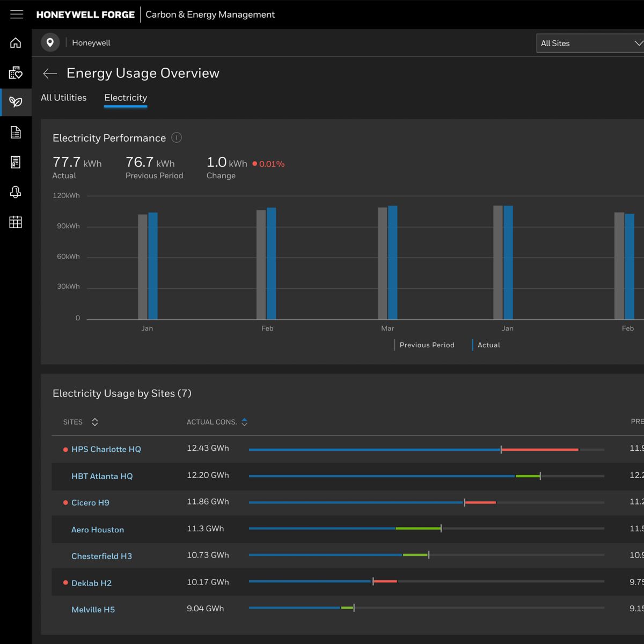Click the Honeywell Forge logo
This screenshot has height=644, width=644.
point(85,14)
